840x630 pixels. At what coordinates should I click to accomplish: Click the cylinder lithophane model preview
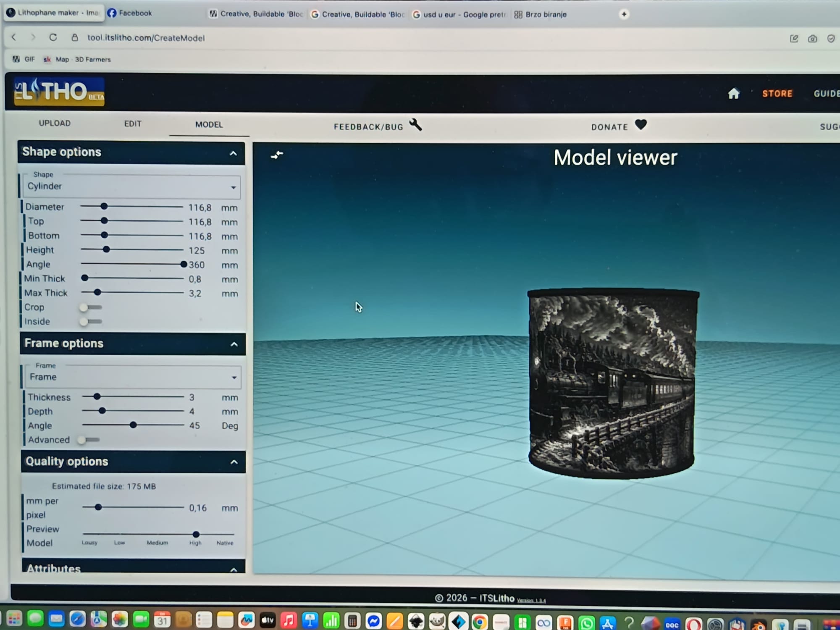[613, 383]
